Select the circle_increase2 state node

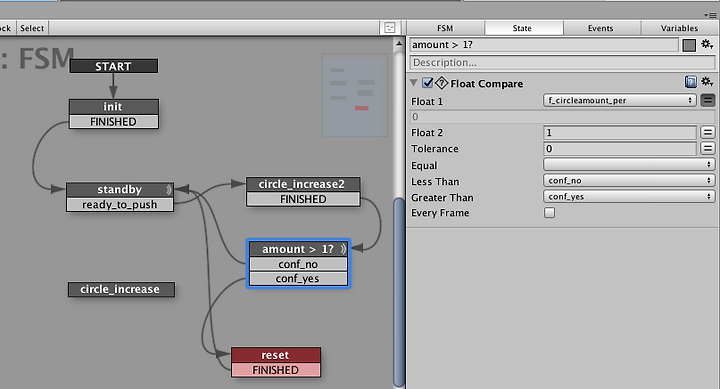(x=303, y=184)
